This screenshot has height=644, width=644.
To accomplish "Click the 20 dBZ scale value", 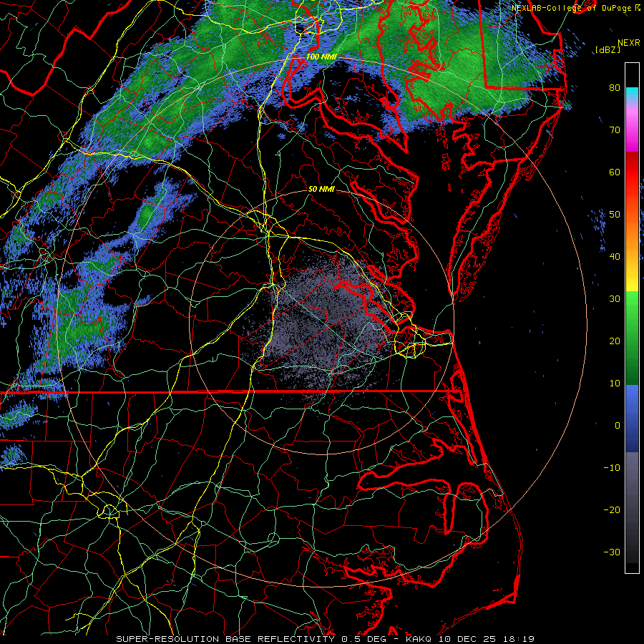I will [615, 341].
